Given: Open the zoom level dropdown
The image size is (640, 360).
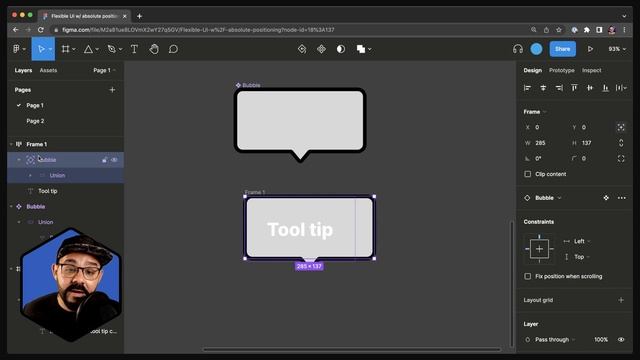Looking at the screenshot, I should (x=617, y=49).
